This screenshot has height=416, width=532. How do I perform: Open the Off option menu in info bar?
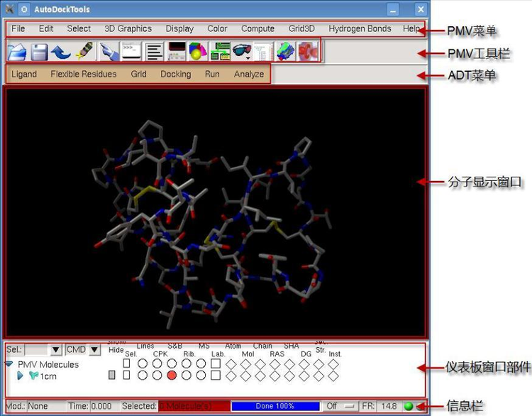[340, 406]
